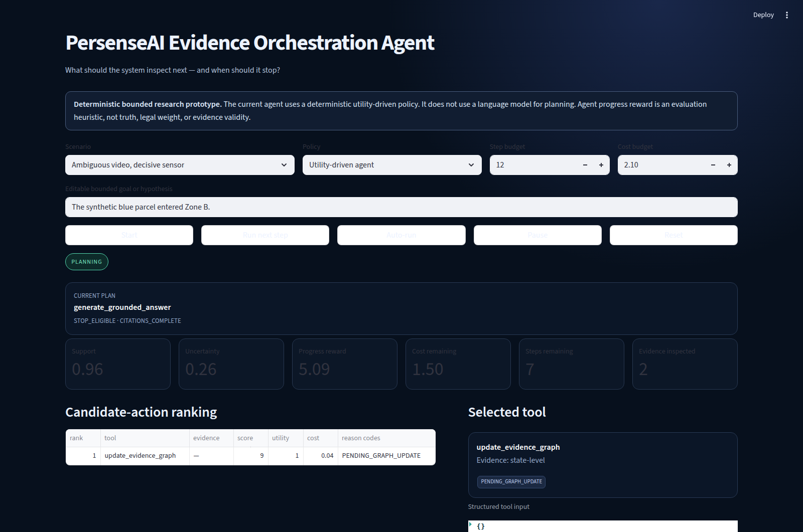Click the Cost remaining value 1.50

pos(428,370)
